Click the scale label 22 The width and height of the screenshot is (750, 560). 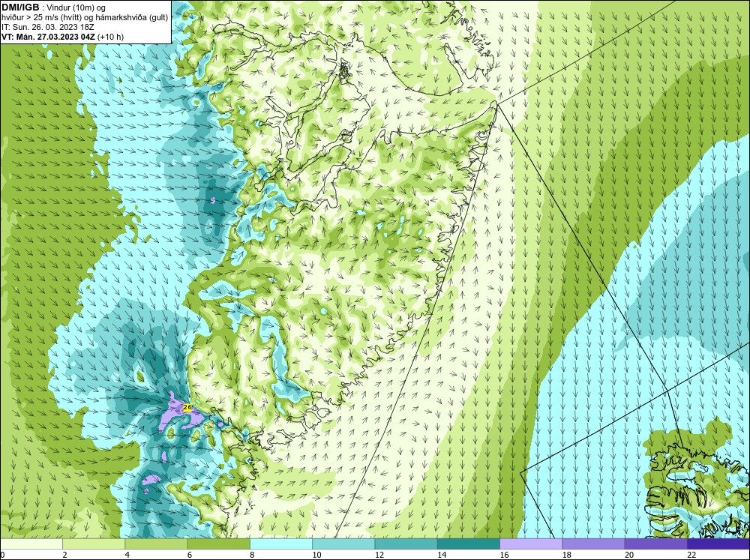(691, 555)
